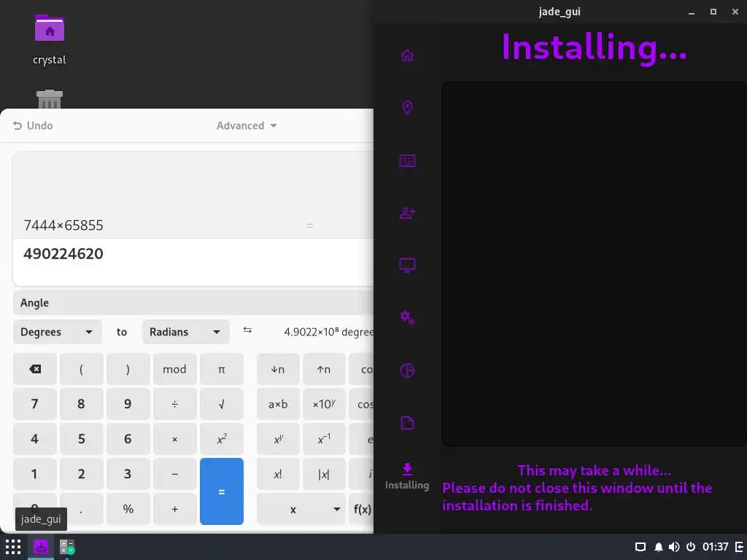The width and height of the screenshot is (747, 560).
Task: Open the volume control in system tray
Action: point(674,547)
